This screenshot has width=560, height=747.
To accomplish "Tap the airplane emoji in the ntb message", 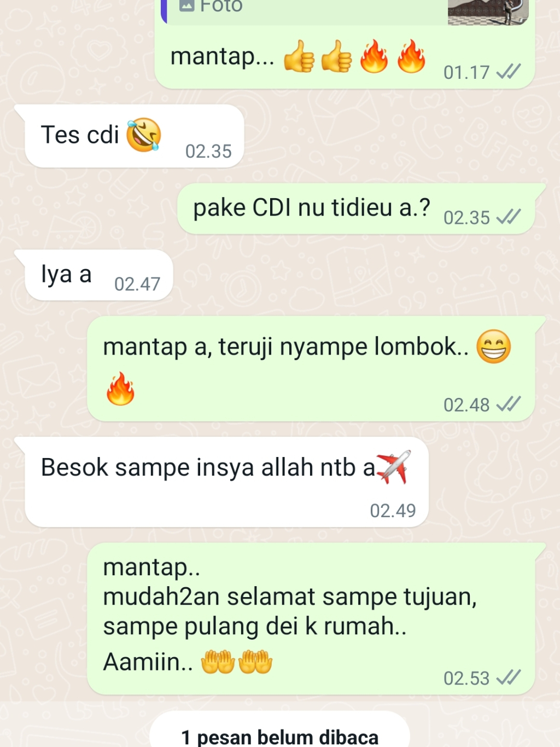I will point(394,467).
